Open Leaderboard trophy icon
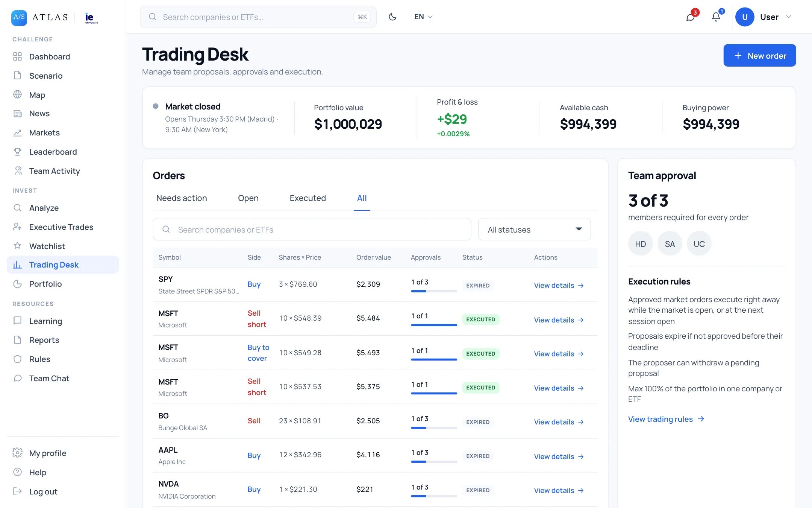 tap(17, 152)
